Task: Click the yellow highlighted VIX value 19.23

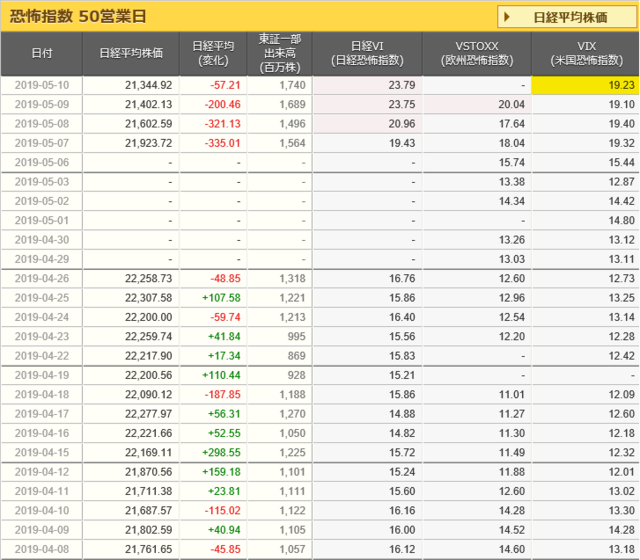Action: pyautogui.click(x=586, y=86)
